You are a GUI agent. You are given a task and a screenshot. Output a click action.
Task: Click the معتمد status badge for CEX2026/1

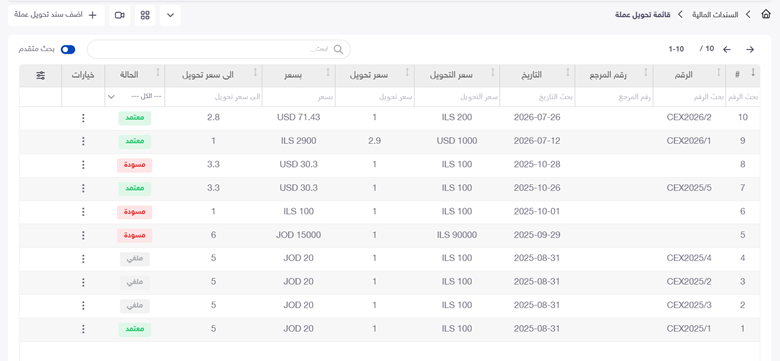(135, 142)
